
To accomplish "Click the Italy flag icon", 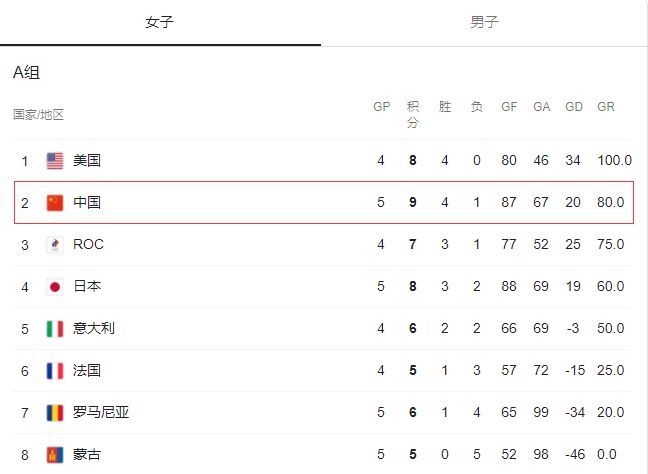I will [55, 329].
